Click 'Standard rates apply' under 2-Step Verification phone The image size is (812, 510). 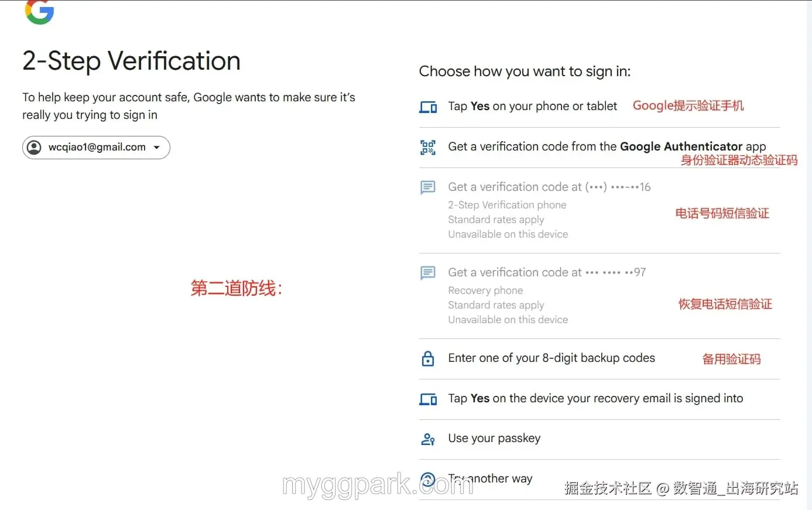pos(496,220)
